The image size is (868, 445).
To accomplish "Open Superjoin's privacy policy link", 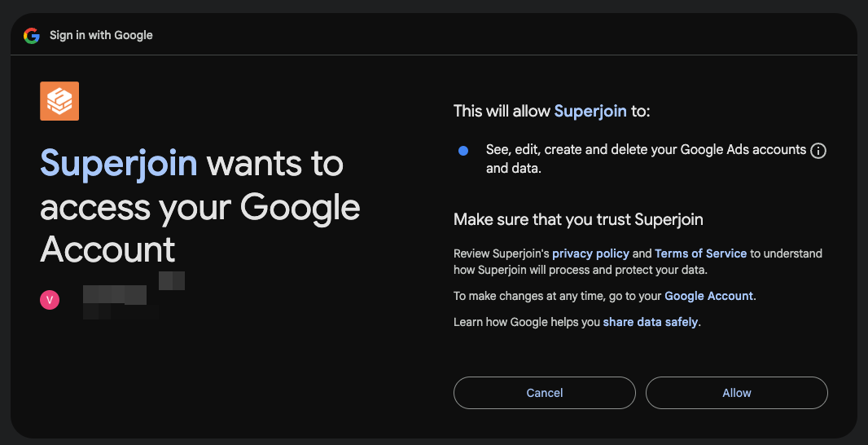I will point(590,253).
